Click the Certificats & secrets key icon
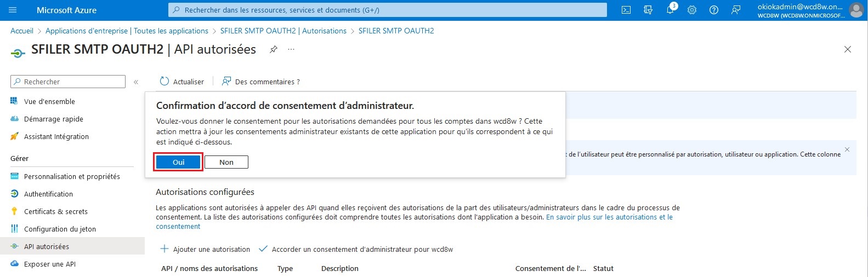This screenshot has width=868, height=277. pyautogui.click(x=14, y=211)
